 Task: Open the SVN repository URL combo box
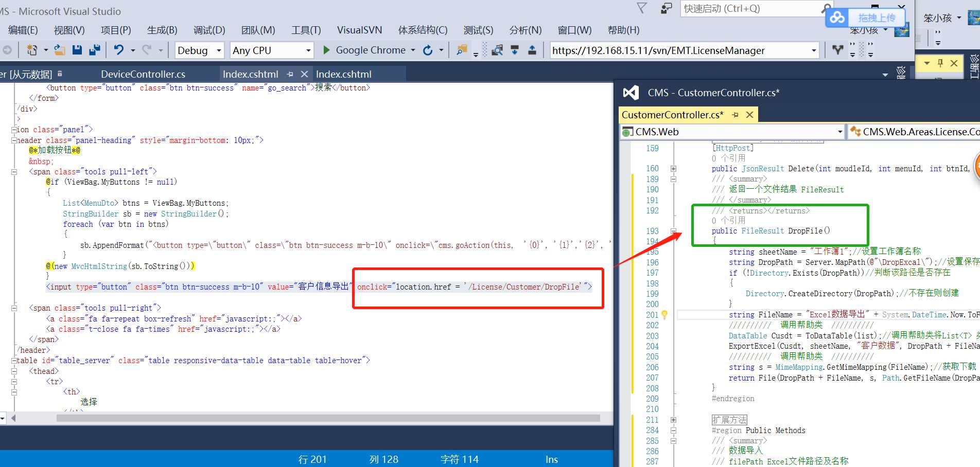point(684,50)
